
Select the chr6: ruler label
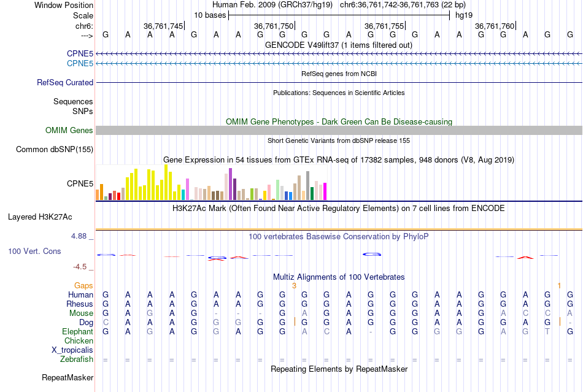(x=84, y=26)
